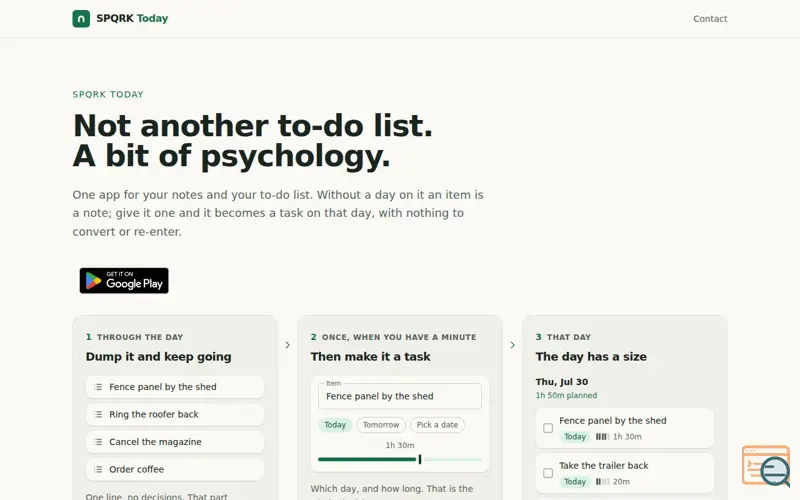This screenshot has width=800, height=500.
Task: Click the Get it on Google Play badge
Action: 124,281
